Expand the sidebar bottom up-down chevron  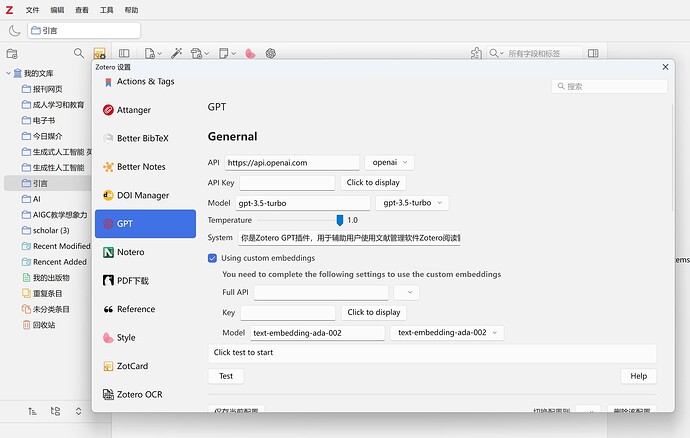point(78,411)
